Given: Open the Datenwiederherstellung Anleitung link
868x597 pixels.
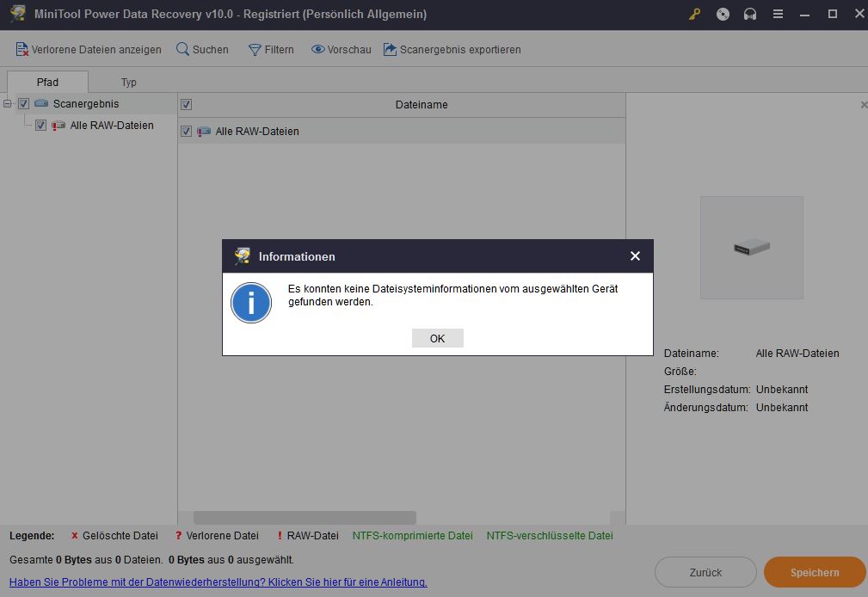Looking at the screenshot, I should tap(219, 582).
